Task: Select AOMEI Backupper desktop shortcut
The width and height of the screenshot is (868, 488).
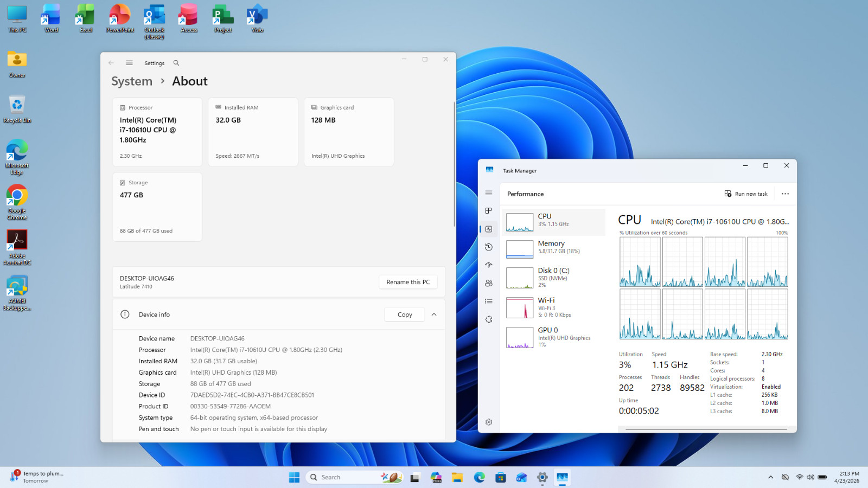Action: click(x=17, y=293)
